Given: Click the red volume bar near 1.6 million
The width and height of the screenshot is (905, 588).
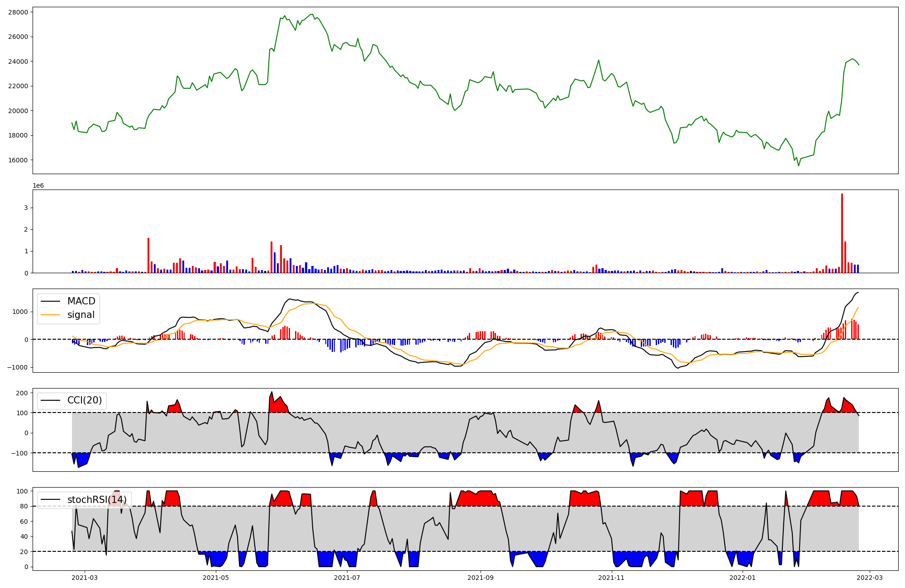Looking at the screenshot, I should pos(148,256).
